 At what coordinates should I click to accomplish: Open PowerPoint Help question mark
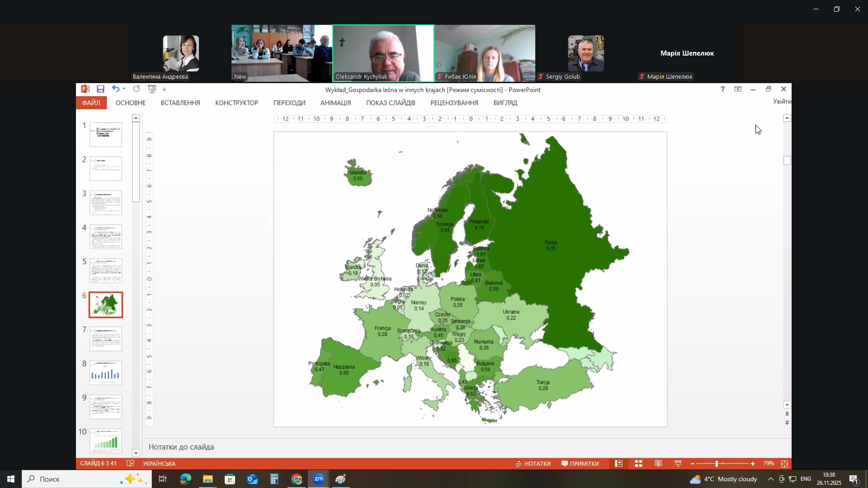tap(722, 89)
